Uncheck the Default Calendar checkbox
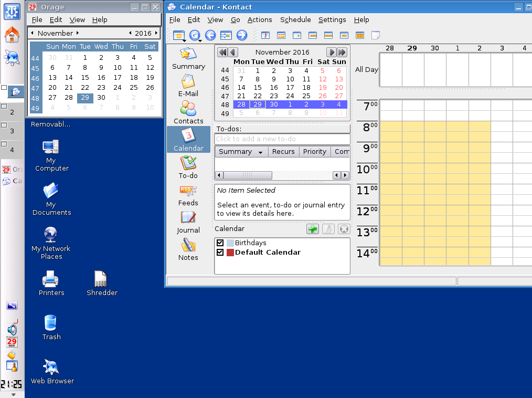Screen dimensions: 532x398 point(220,253)
